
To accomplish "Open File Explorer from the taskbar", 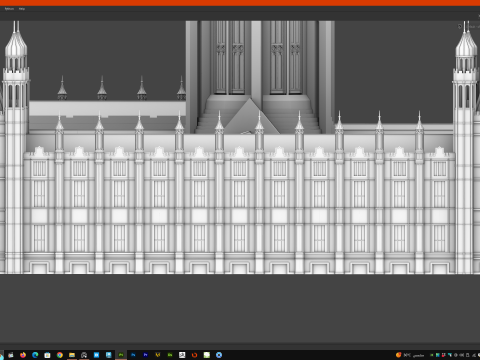I will click(72, 355).
